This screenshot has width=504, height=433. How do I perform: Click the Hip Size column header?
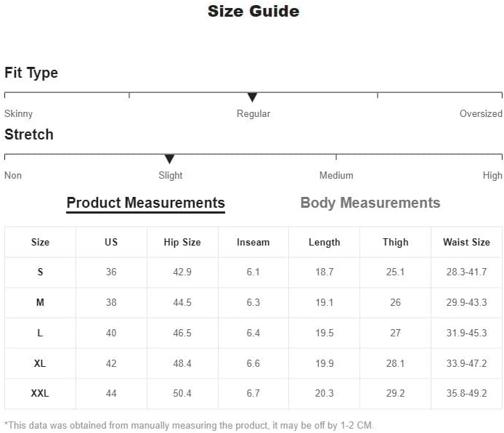tap(182, 242)
